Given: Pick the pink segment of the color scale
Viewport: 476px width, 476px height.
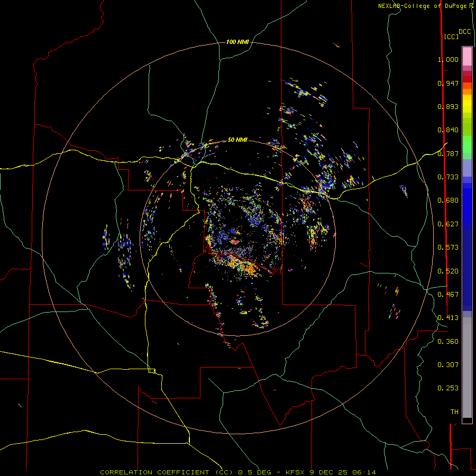Looking at the screenshot, I should [467, 57].
